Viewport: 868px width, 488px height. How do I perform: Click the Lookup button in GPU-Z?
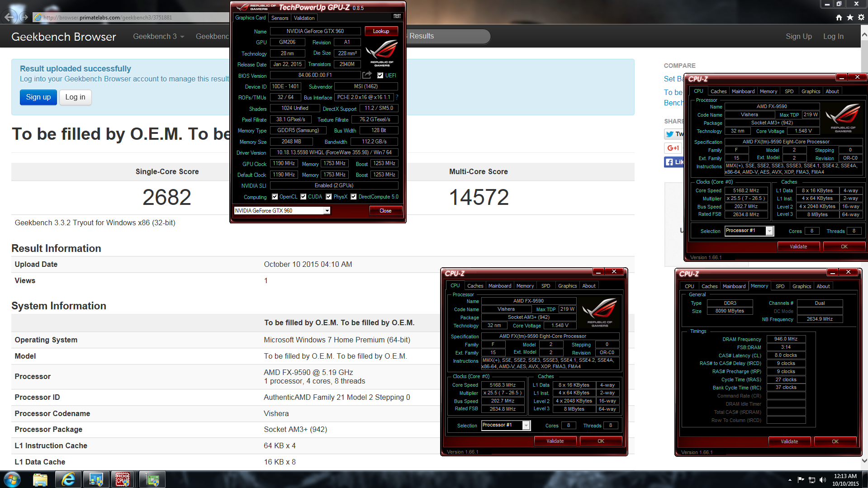(x=381, y=31)
